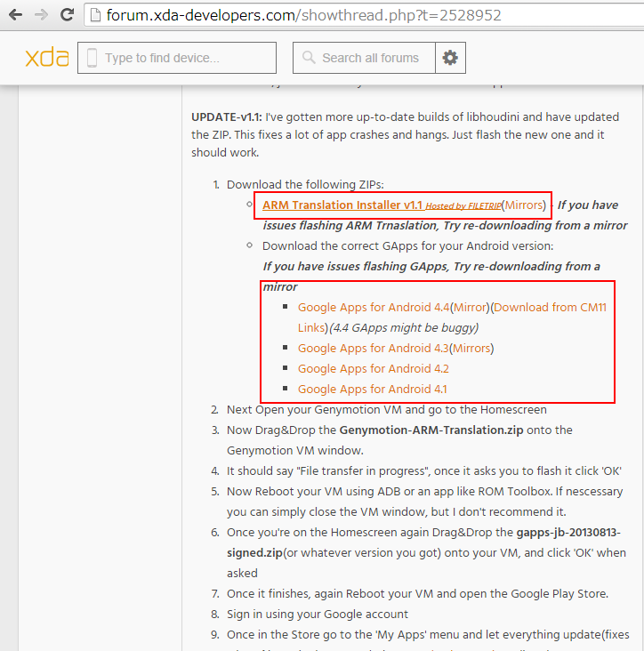644x651 pixels.
Task: Focus the browser address bar URL
Action: pyautogui.click(x=303, y=15)
